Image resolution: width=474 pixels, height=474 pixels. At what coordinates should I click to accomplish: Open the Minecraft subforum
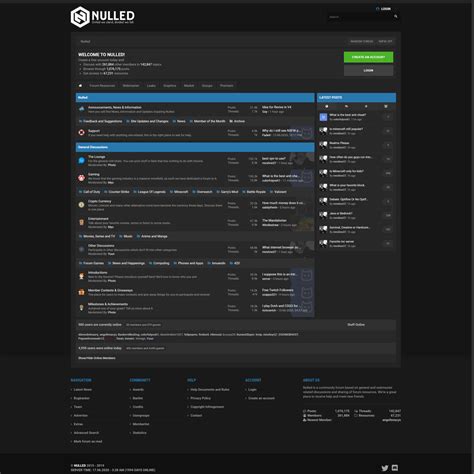181,192
